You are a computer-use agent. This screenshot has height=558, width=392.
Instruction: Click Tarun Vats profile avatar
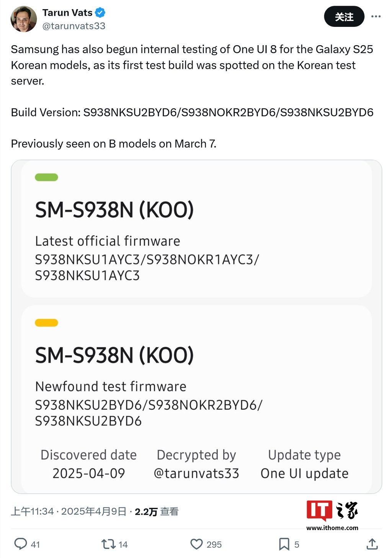pos(24,19)
